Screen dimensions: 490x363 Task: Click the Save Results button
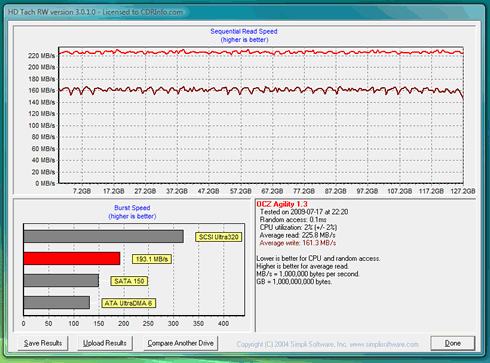(x=43, y=343)
